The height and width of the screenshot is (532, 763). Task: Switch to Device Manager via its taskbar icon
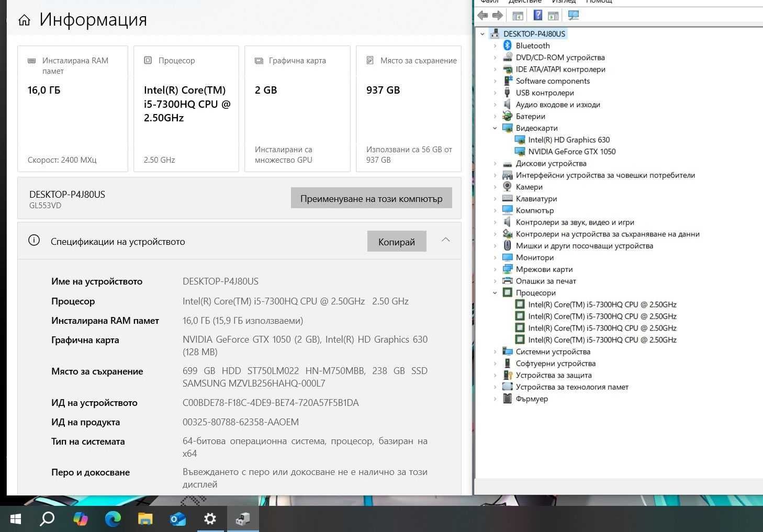coord(243,519)
